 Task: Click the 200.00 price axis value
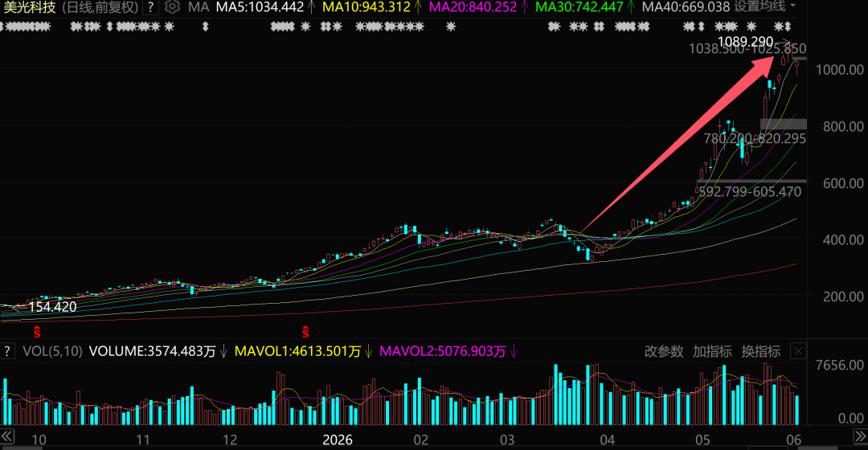pos(843,297)
